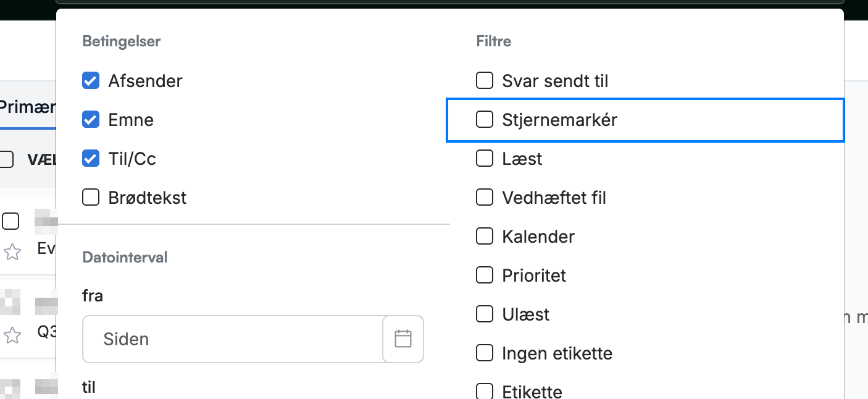Star the Q3 email in the list

pos(12,335)
